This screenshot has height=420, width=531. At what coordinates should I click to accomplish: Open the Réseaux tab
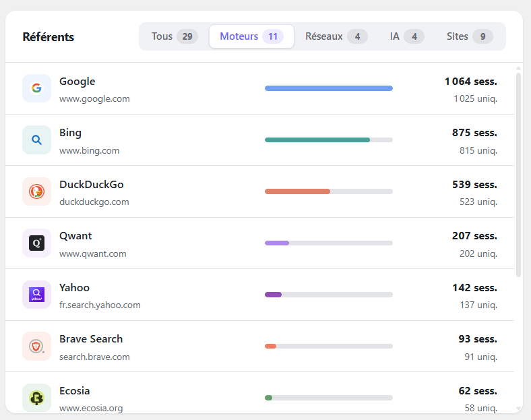[336, 36]
